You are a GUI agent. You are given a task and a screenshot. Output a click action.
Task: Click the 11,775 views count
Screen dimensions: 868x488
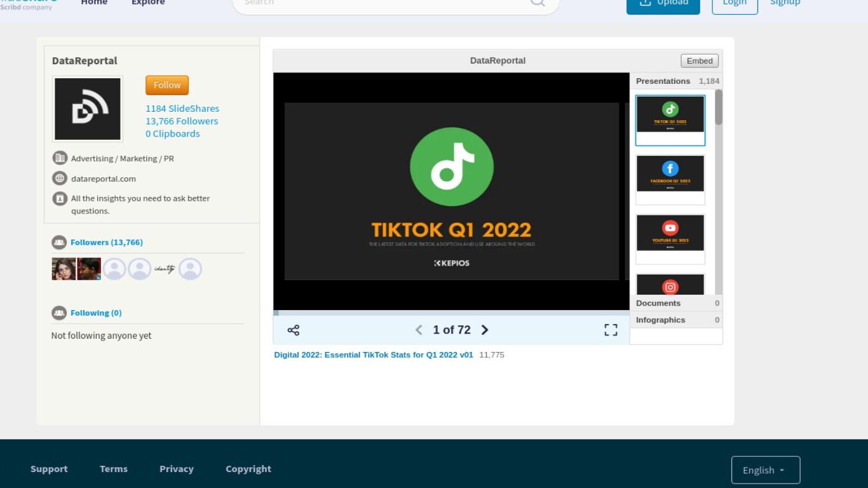click(x=492, y=355)
